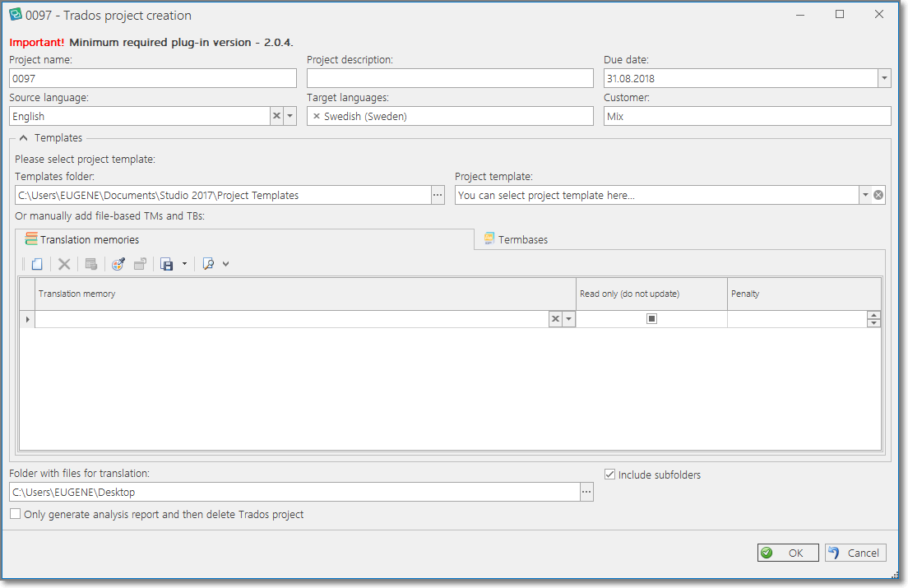
Task: Click the Templates folder path field
Action: click(223, 195)
